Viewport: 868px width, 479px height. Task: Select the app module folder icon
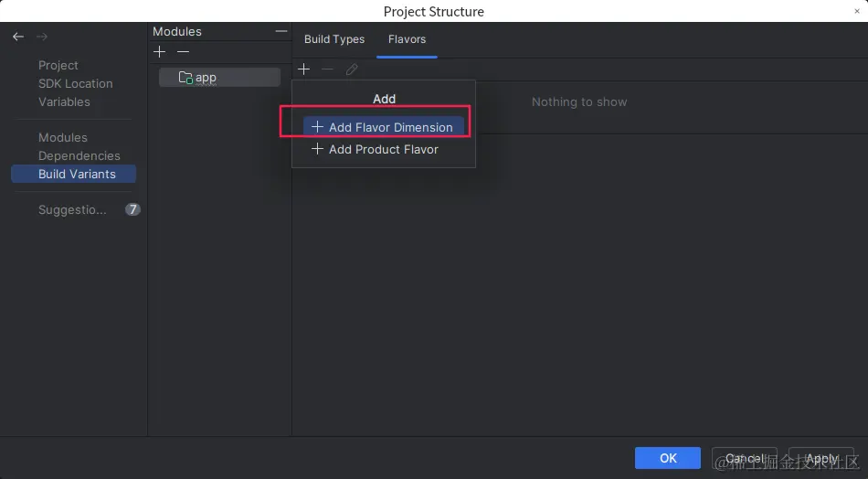click(185, 78)
